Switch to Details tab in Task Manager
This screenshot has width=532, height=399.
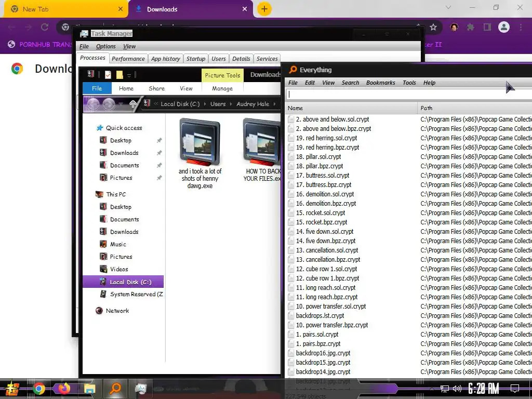click(x=241, y=59)
